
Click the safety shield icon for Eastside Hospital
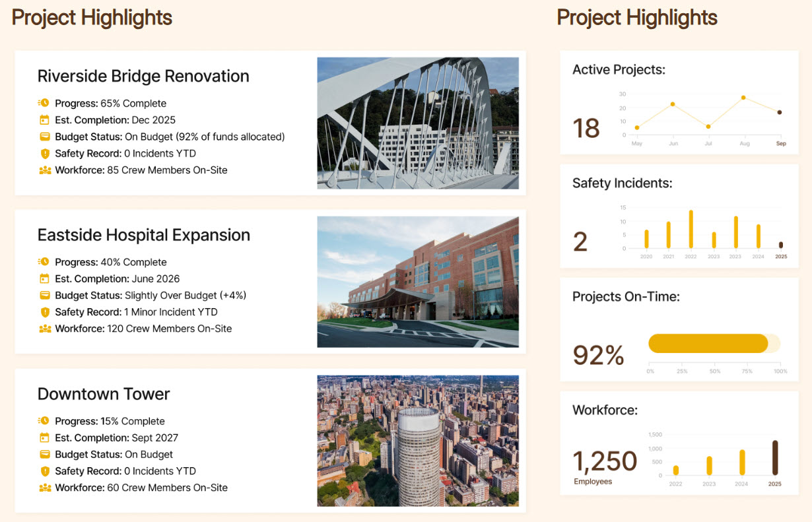click(x=44, y=312)
